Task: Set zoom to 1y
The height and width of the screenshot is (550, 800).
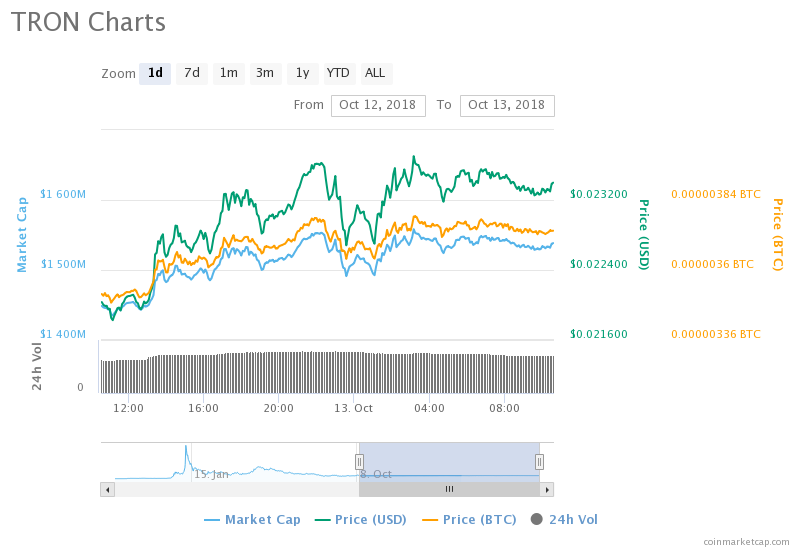Action: click(303, 73)
